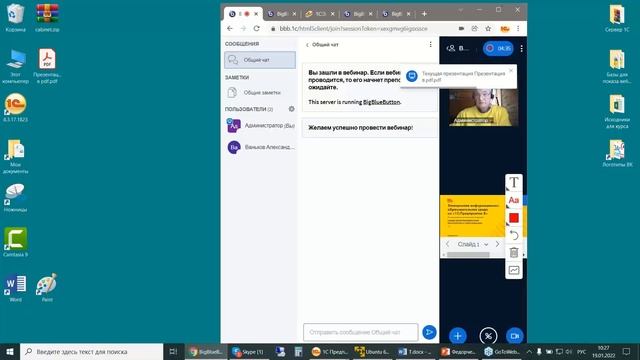Toggle the users list panel icon

click(x=451, y=48)
